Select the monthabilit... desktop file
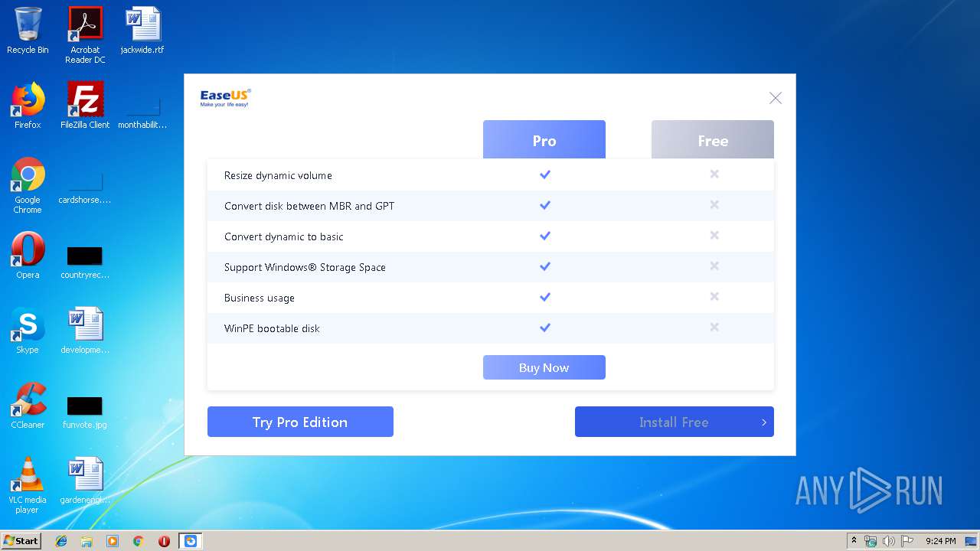980x551 pixels. click(x=142, y=112)
